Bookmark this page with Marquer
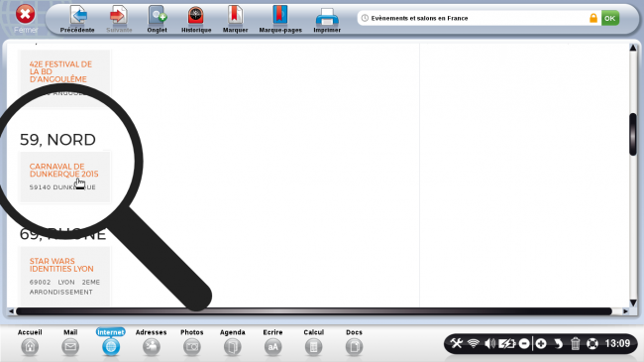This screenshot has width=644, height=362. 235,19
